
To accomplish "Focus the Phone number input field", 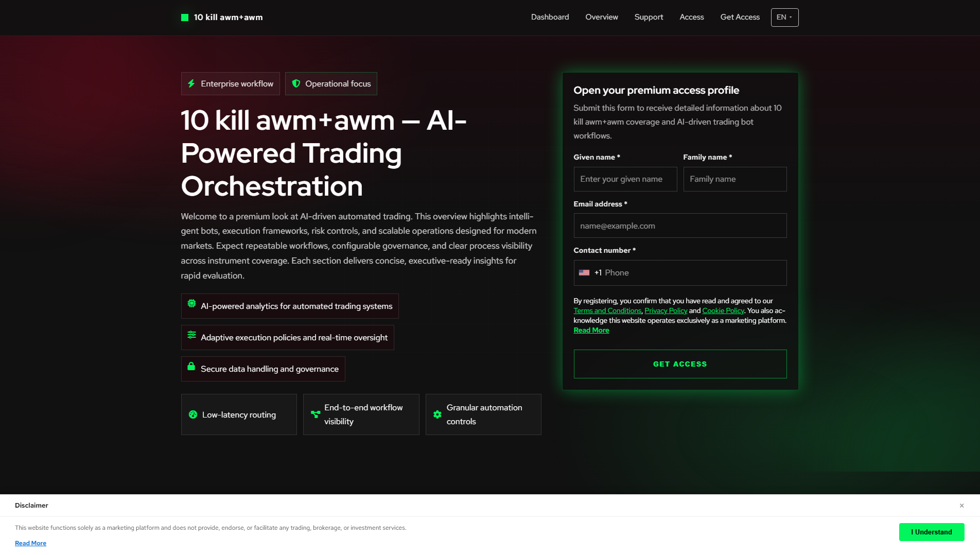I will [x=680, y=273].
